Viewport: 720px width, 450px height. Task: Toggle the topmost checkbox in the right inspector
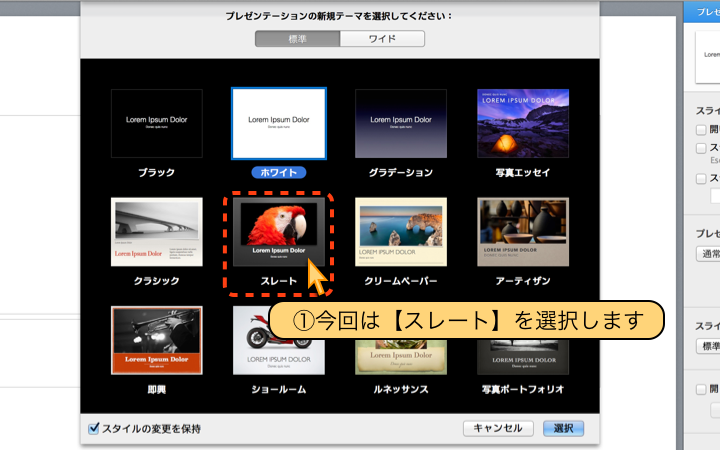701,130
